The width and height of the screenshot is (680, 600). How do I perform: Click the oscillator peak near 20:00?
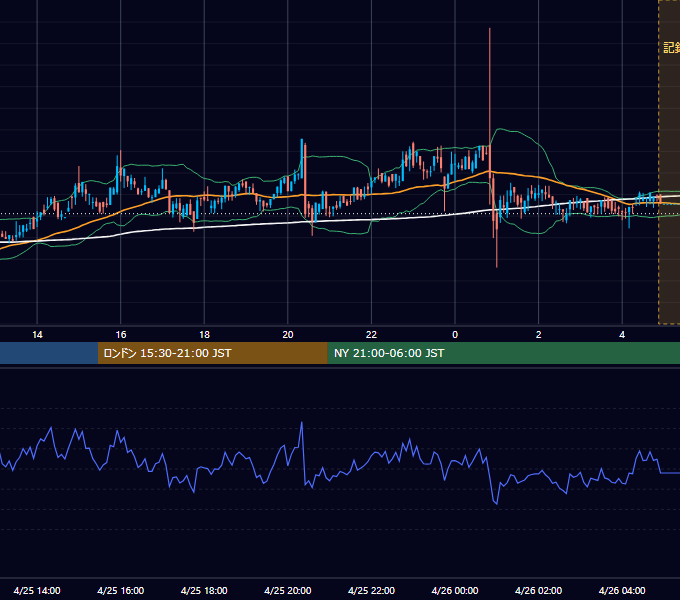tap(302, 423)
